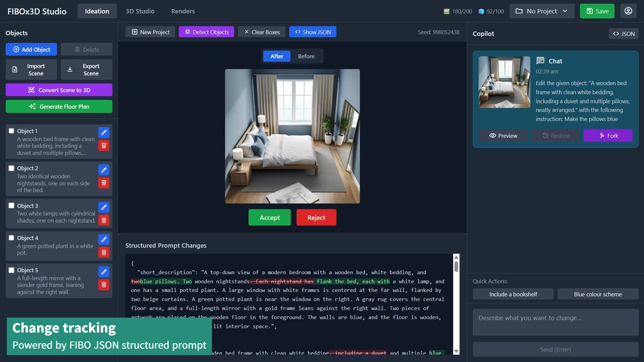
Task: Click the Detect Objects button
Action: (206, 32)
